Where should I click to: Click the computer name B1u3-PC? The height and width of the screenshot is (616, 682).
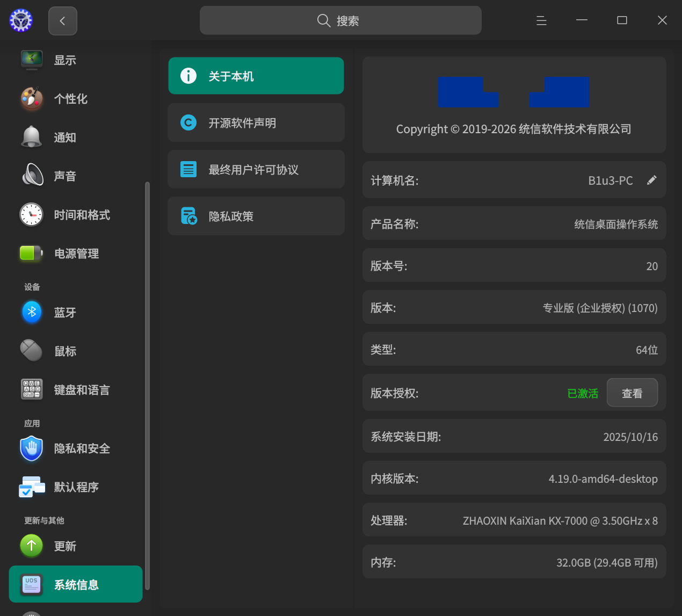pos(611,180)
